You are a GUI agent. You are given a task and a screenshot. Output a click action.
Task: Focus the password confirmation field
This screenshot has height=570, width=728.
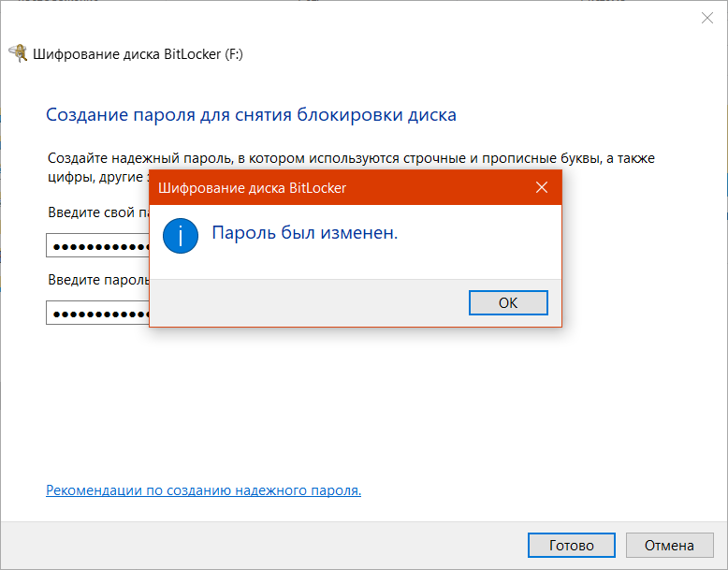pyautogui.click(x=97, y=313)
